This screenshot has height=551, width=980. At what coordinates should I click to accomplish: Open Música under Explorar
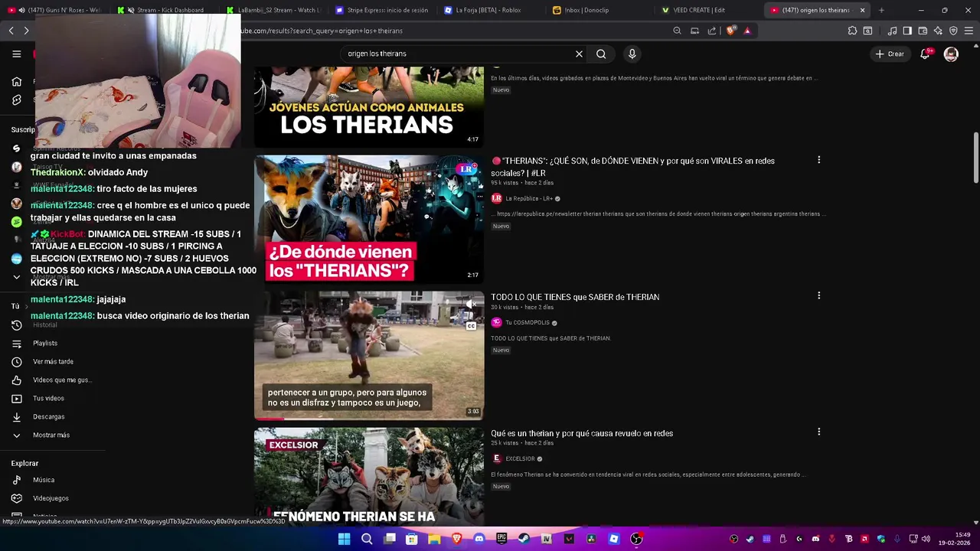[43, 480]
